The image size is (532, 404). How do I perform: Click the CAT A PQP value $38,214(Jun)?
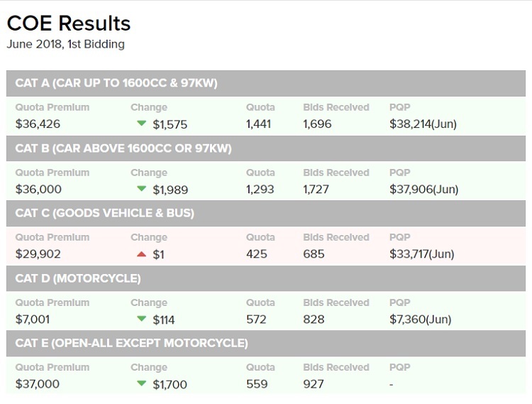tap(423, 124)
